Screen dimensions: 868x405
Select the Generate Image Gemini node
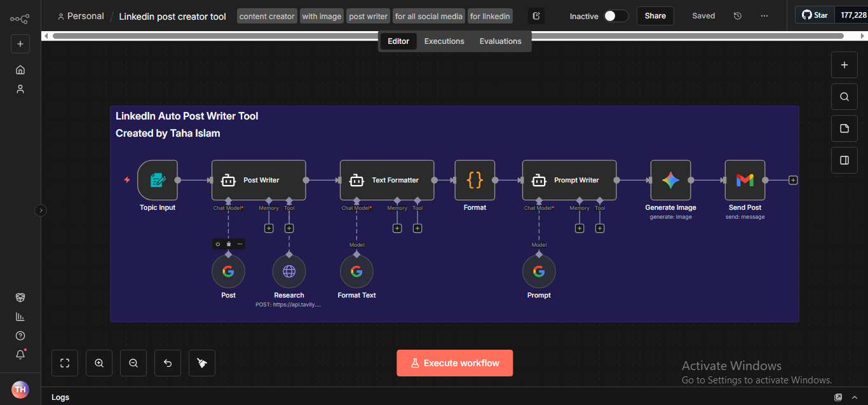670,181
